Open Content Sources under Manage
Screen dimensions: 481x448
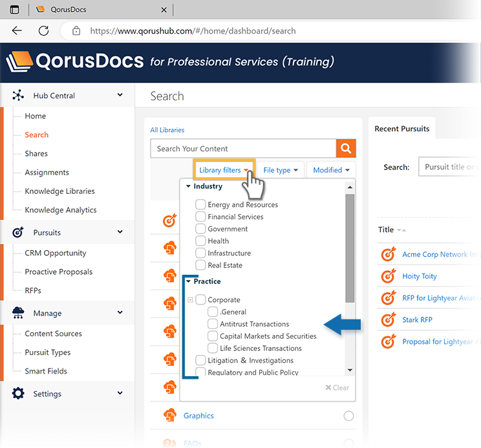click(54, 334)
